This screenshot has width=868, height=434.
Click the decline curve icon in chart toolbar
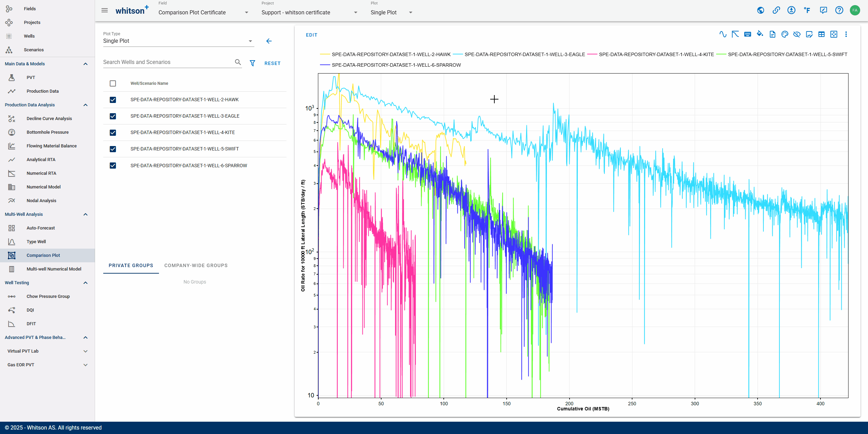(x=735, y=34)
